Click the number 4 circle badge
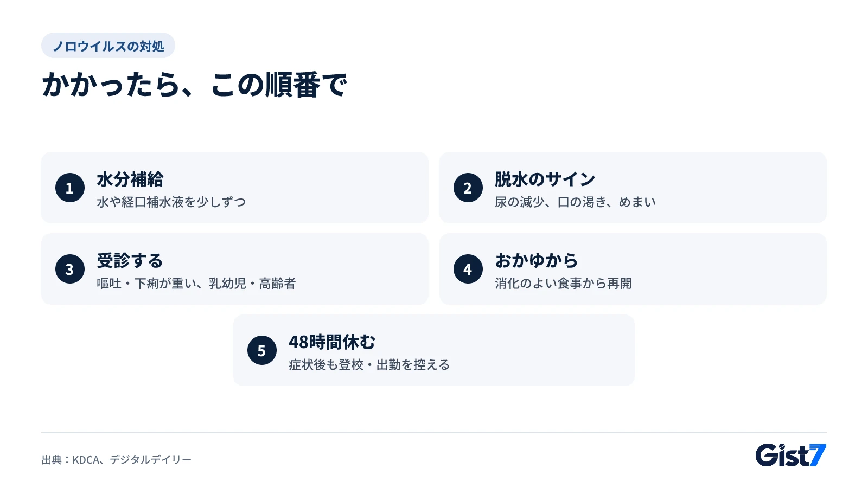868x488 pixels. point(468,269)
